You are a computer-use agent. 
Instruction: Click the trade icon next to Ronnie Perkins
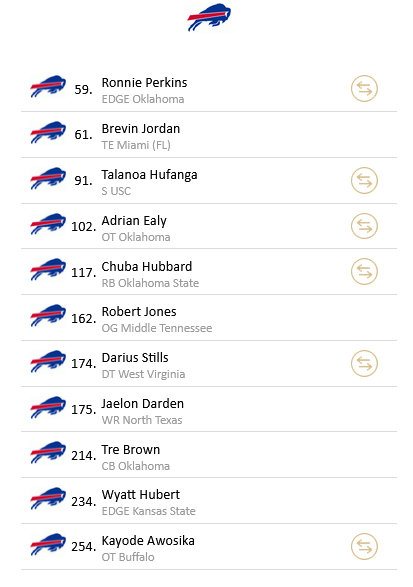pyautogui.click(x=364, y=89)
